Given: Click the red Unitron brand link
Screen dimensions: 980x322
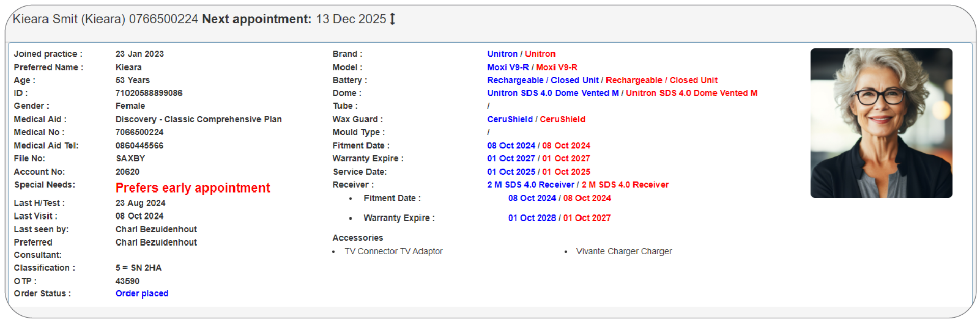Looking at the screenshot, I should pyautogui.click(x=540, y=54).
